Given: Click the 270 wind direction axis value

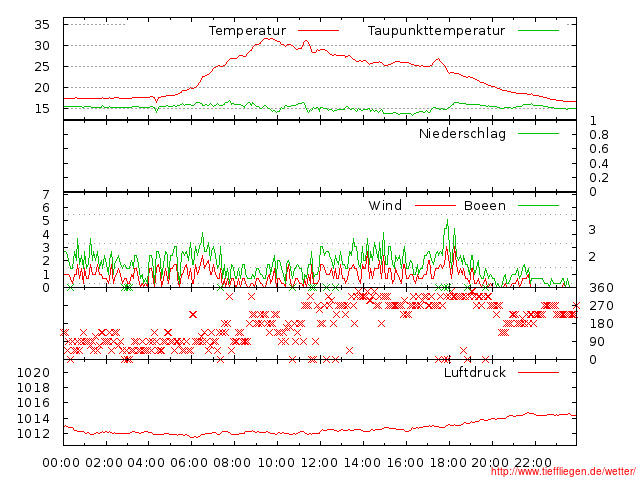Looking at the screenshot, I should point(601,306).
